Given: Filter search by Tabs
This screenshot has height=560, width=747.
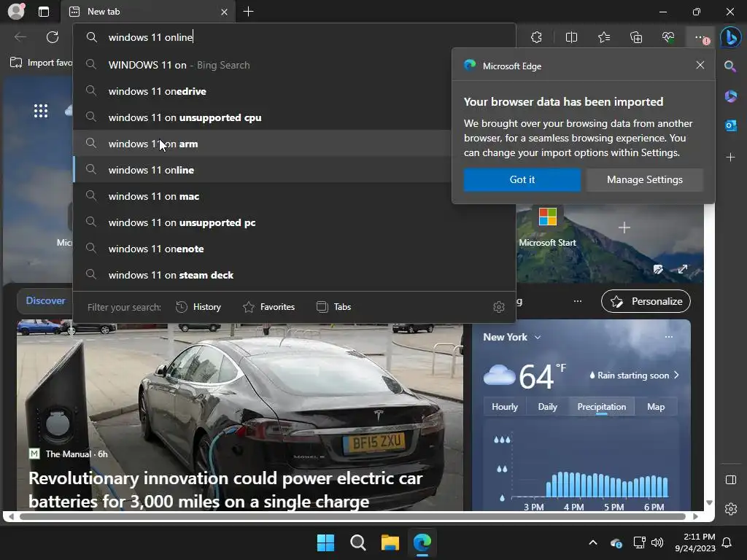Looking at the screenshot, I should pos(334,307).
